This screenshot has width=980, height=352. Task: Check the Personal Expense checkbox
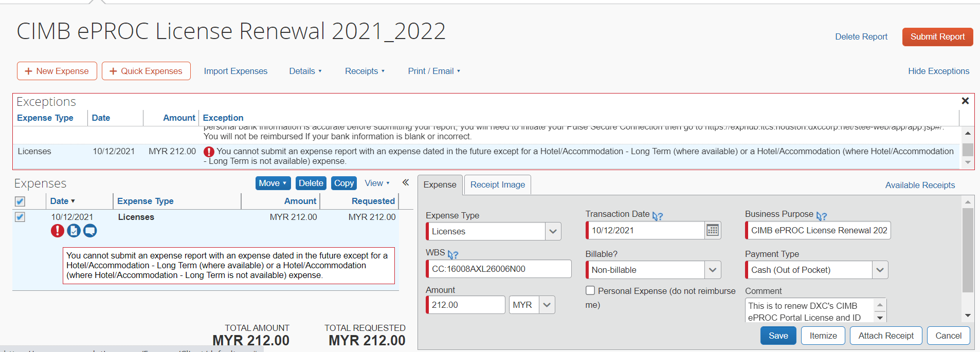point(590,290)
